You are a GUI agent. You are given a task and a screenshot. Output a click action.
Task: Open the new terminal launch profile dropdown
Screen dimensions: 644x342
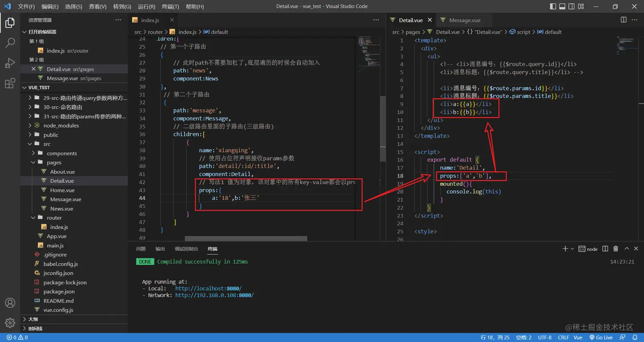(x=572, y=249)
